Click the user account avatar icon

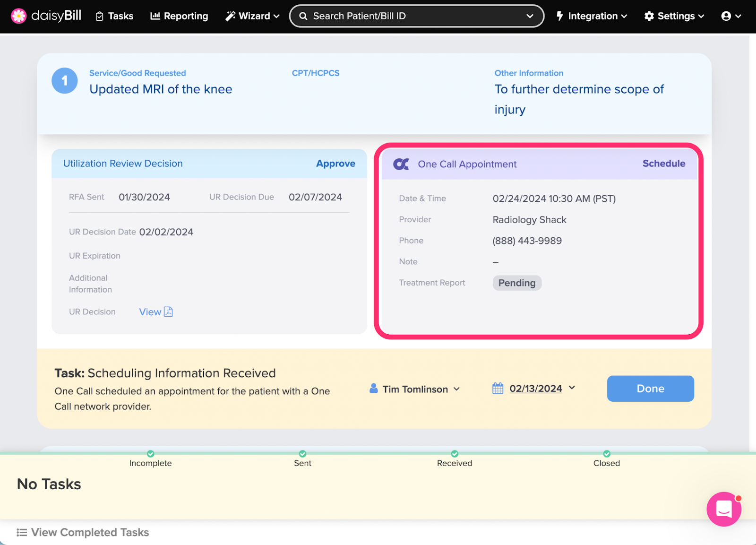pos(726,16)
